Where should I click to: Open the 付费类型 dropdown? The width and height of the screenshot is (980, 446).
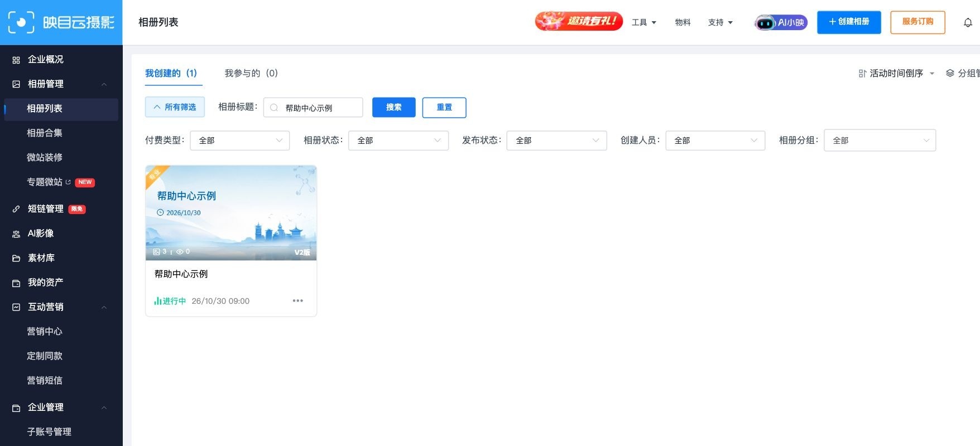[x=240, y=140]
